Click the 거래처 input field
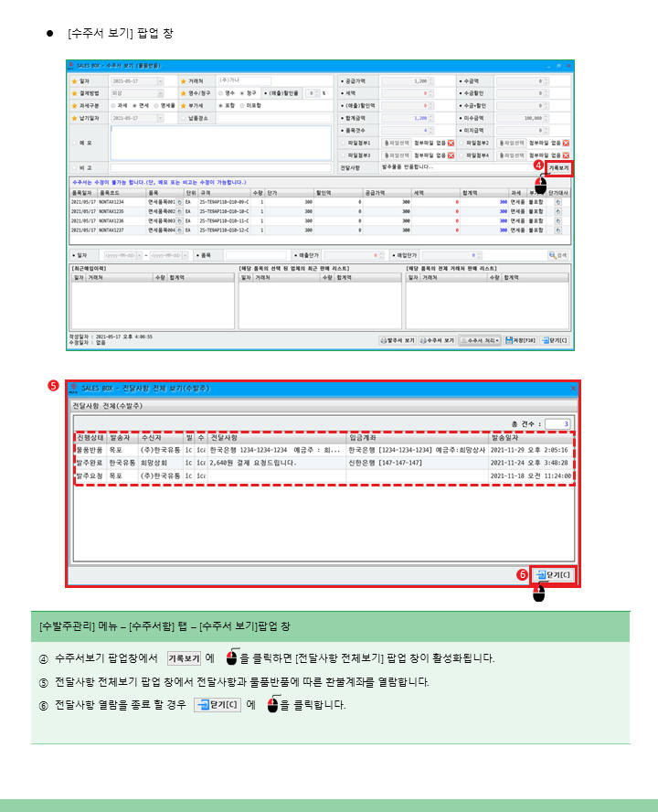 244,80
